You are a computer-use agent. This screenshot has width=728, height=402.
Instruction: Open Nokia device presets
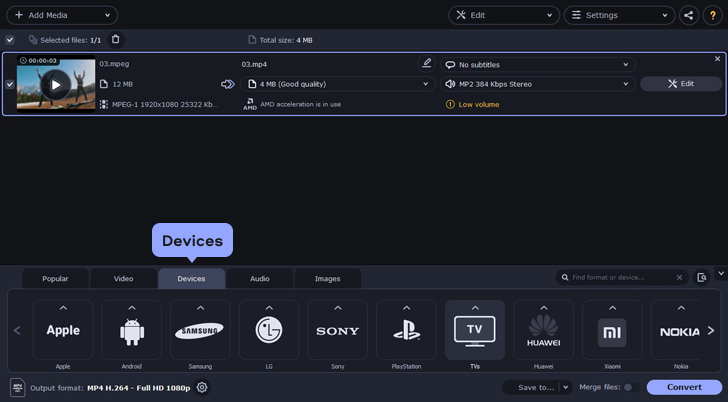click(x=676, y=330)
